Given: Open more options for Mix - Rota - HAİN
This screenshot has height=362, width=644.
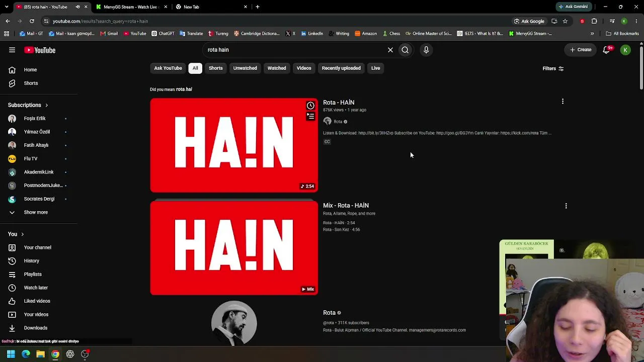Looking at the screenshot, I should tap(566, 206).
